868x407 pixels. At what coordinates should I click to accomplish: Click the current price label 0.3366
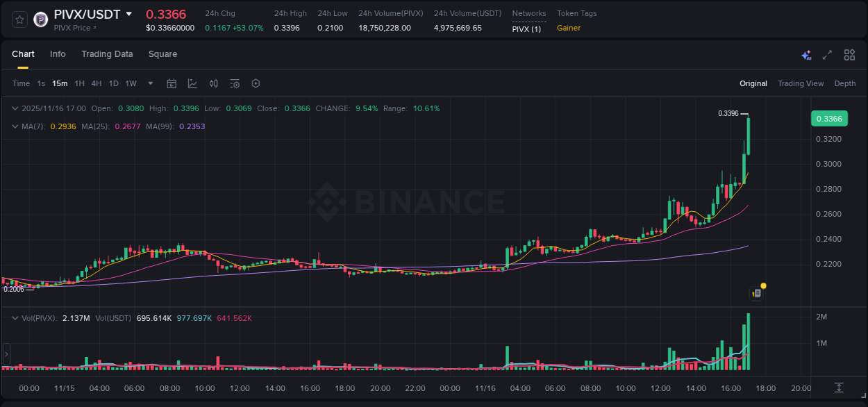pos(829,119)
